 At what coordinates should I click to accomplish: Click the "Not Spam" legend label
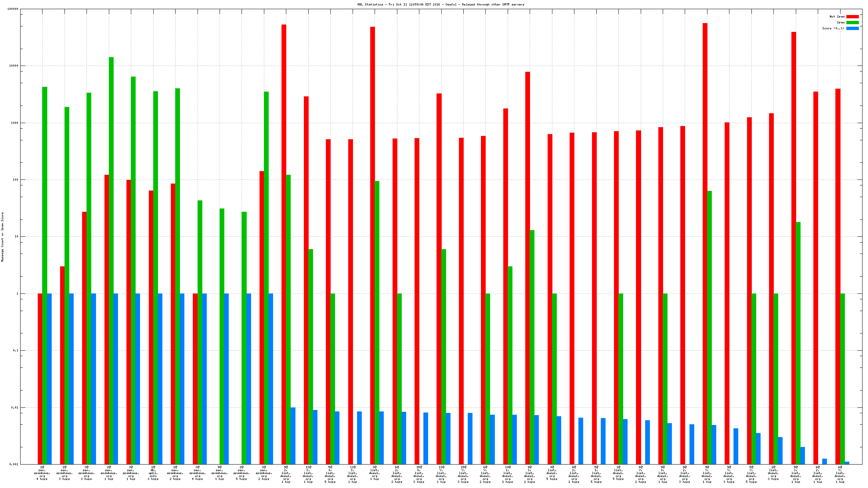837,16
